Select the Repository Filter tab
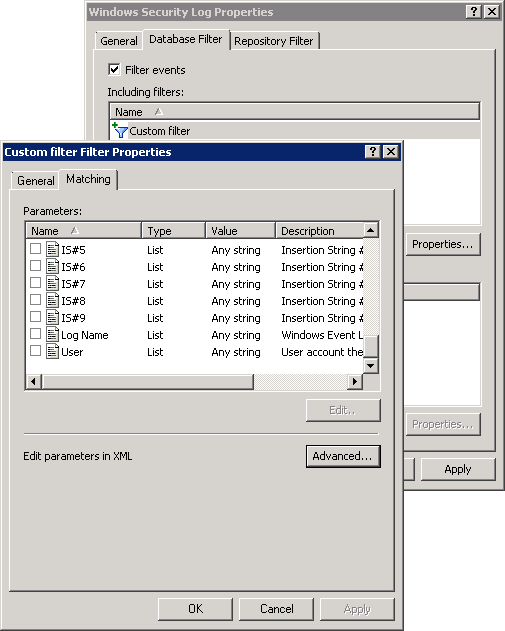505x631 pixels. coord(274,41)
